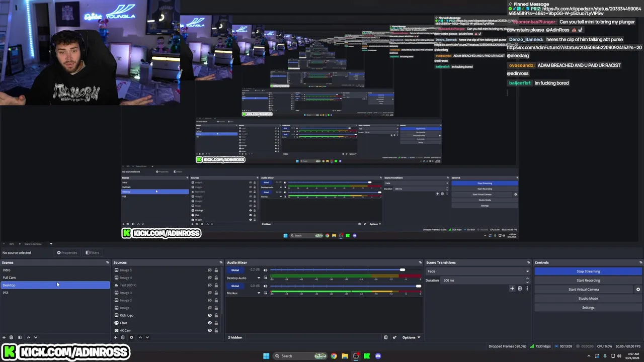Hide the Kick logo source
Image resolution: width=644 pixels, height=362 pixels.
coord(210,315)
